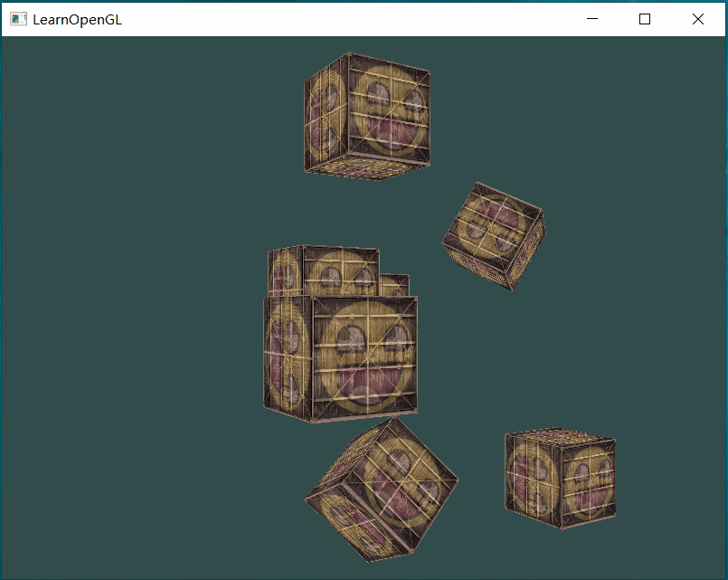
Task: Select the tilted cube right of center
Action: pos(493,235)
